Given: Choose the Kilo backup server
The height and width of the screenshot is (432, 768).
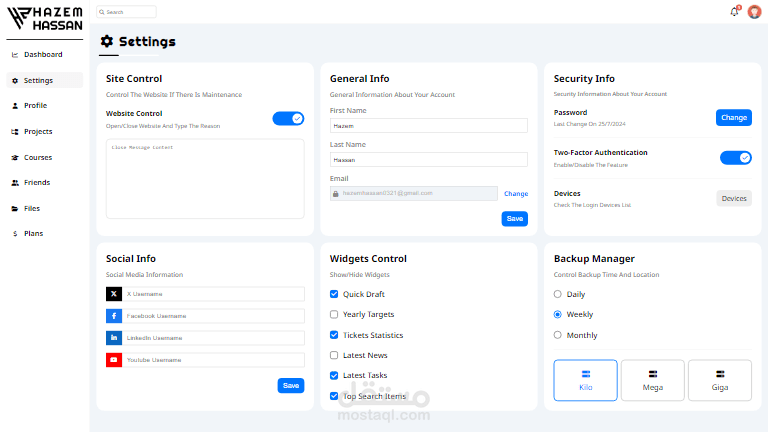Looking at the screenshot, I should (x=586, y=381).
